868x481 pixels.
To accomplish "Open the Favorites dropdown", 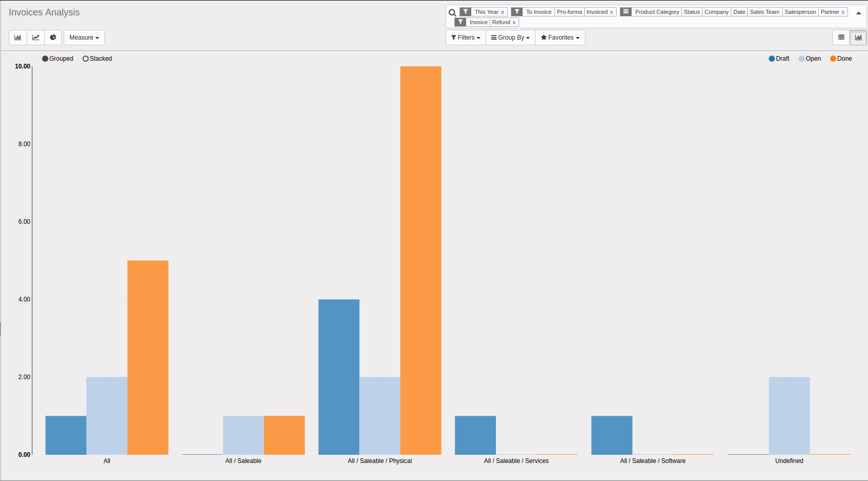I will [560, 38].
